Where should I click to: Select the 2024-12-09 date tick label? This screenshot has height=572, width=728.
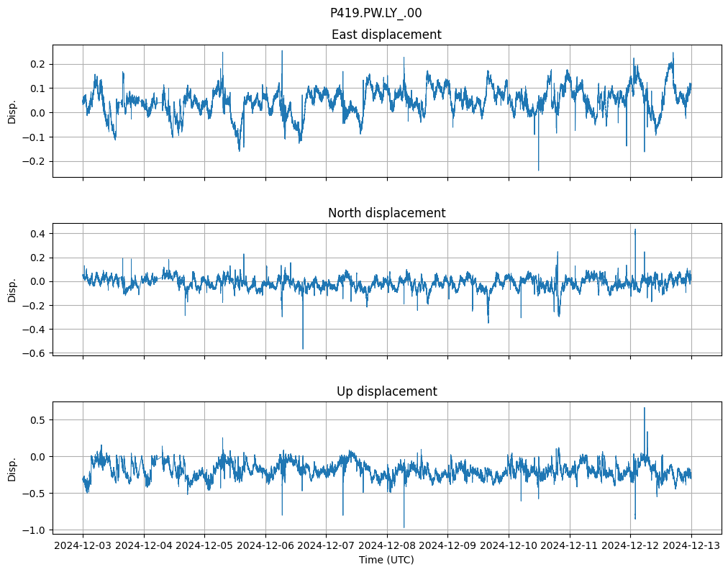pos(447,546)
